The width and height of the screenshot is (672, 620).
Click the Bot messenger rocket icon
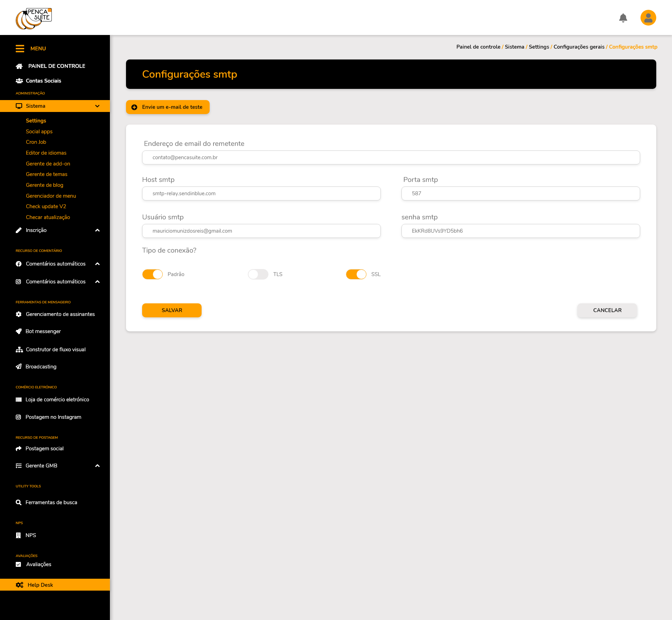[19, 331]
